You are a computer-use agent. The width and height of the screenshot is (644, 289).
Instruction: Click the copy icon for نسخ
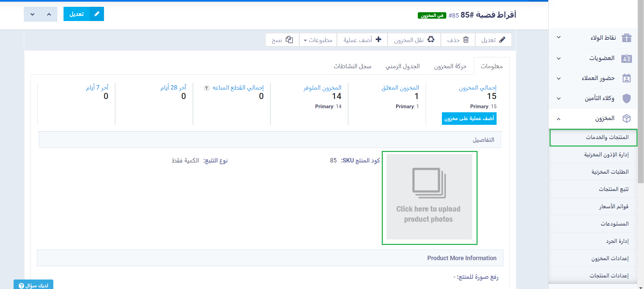coord(289,40)
